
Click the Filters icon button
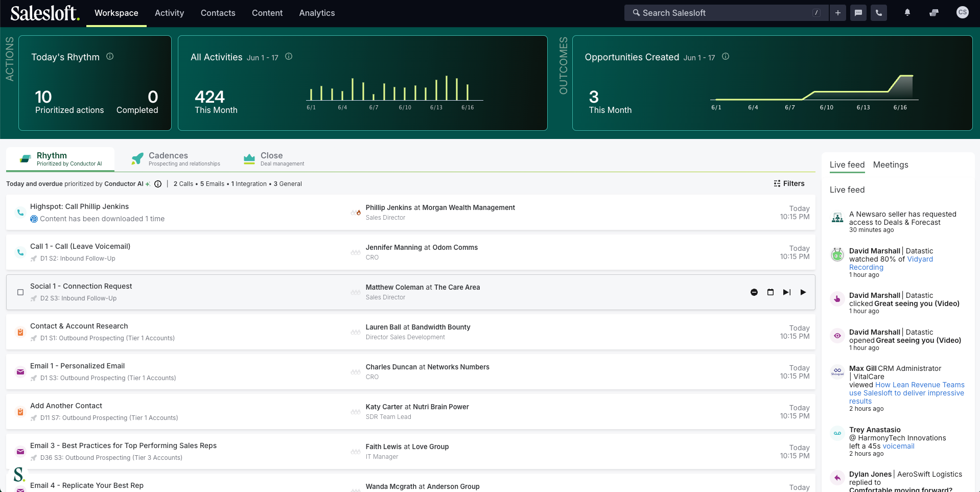(x=789, y=183)
